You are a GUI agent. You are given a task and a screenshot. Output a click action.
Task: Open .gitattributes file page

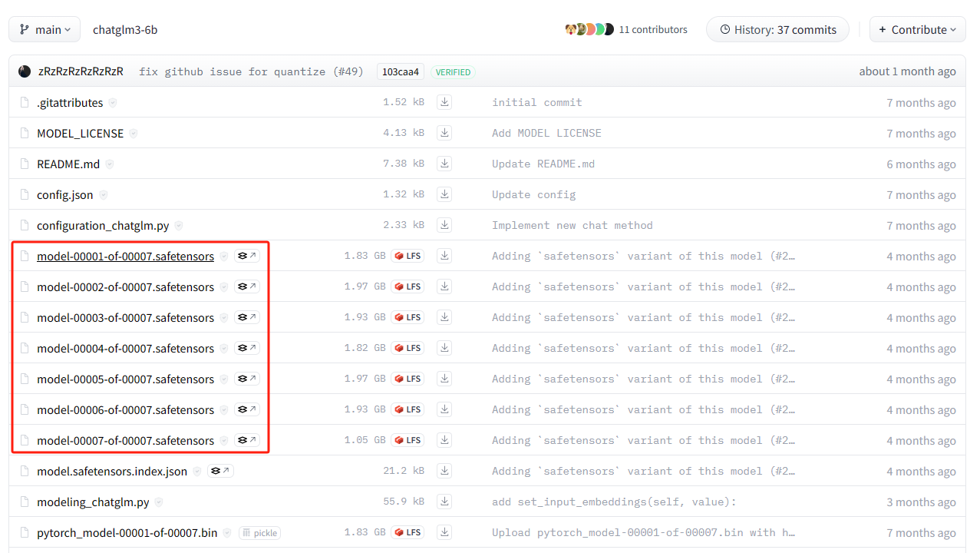coord(70,102)
